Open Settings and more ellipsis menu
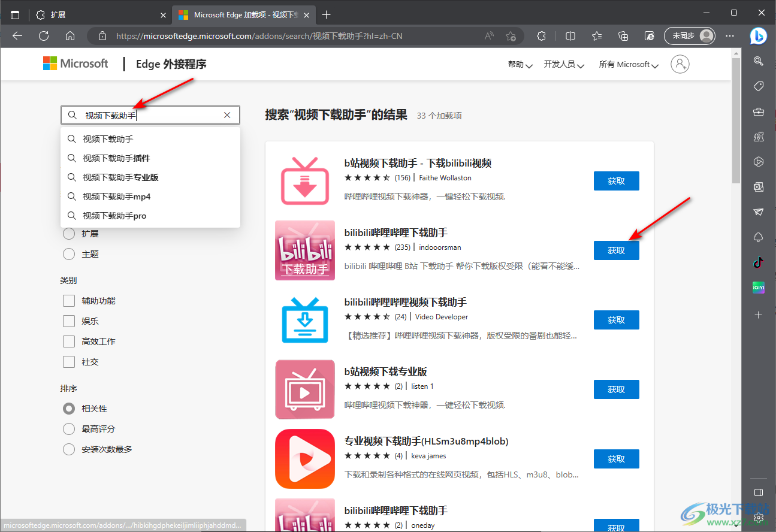The image size is (776, 532). click(730, 36)
